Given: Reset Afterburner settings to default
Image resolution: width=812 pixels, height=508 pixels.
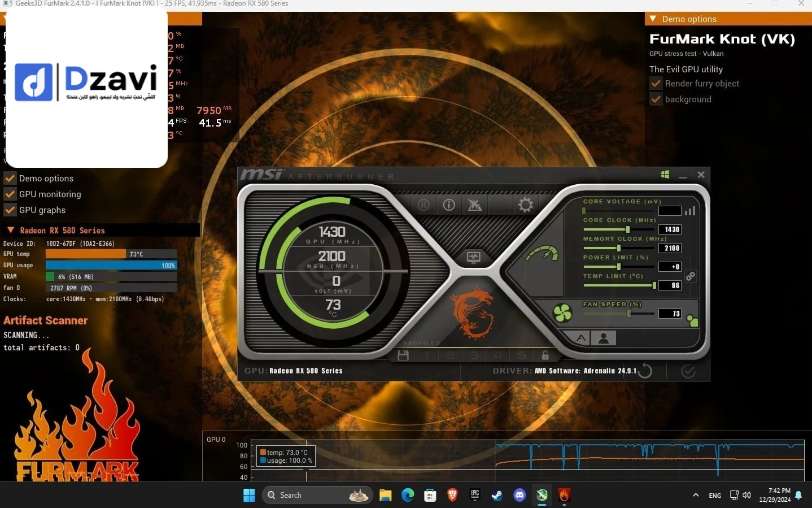Looking at the screenshot, I should pyautogui.click(x=645, y=371).
